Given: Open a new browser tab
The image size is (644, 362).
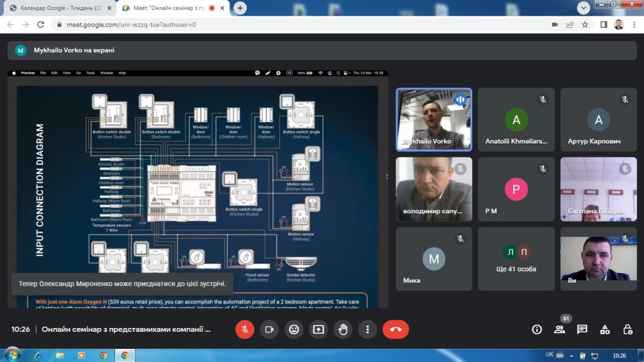Looking at the screenshot, I should click(x=240, y=8).
